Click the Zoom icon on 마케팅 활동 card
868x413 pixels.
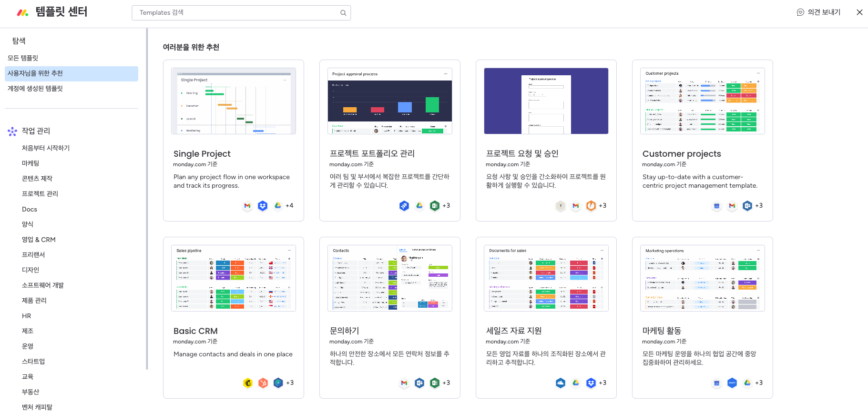[x=732, y=383]
